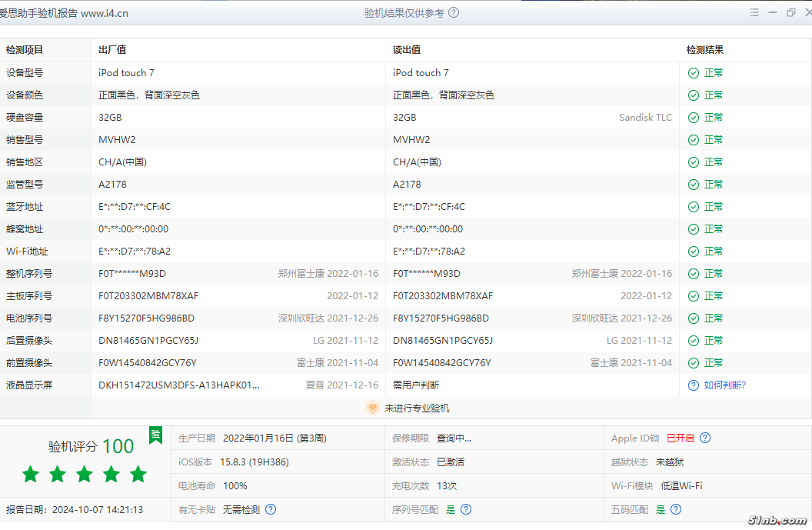Click the green check icon for 硬盘容量
The image size is (812, 530).
(x=694, y=118)
